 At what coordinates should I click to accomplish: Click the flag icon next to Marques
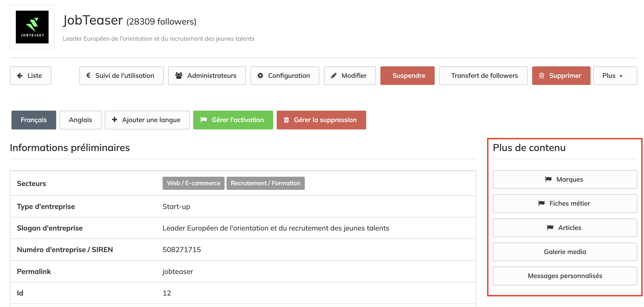[548, 179]
